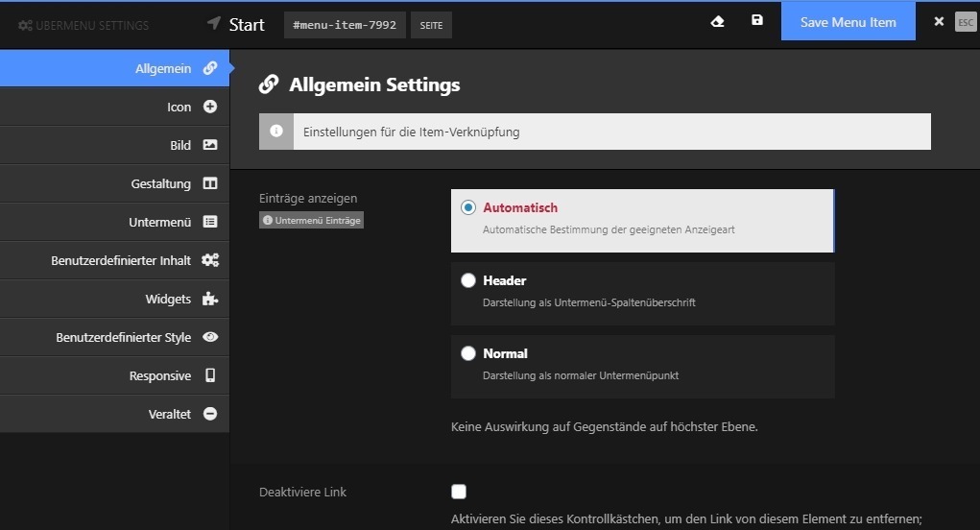
Task: Click 'Darstellung als normaler Untermenüpunkt' description
Action: point(581,375)
